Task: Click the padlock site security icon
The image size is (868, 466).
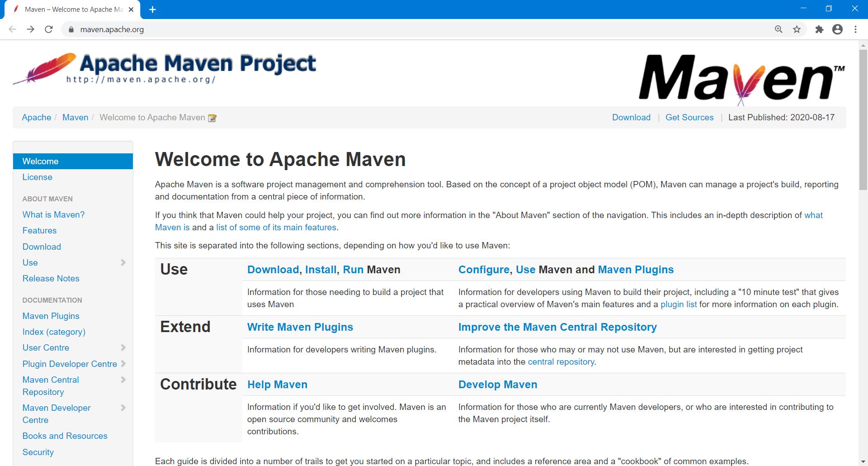Action: 71,29
